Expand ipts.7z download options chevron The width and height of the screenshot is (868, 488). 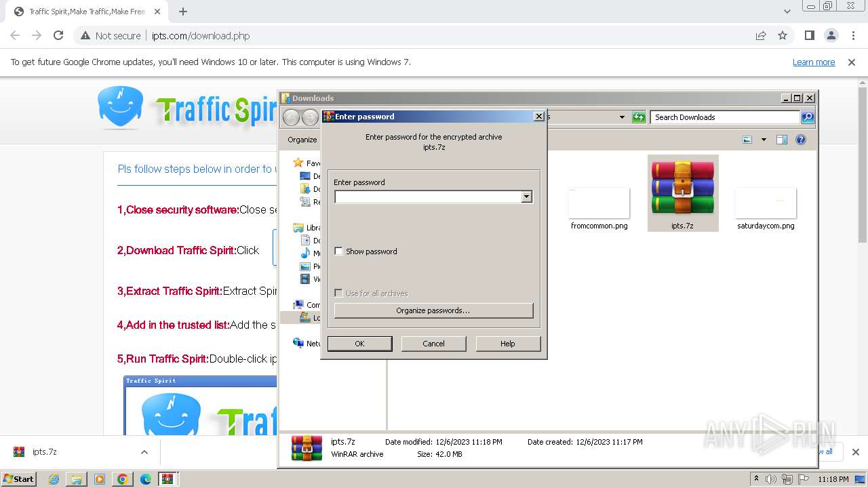[x=144, y=452]
